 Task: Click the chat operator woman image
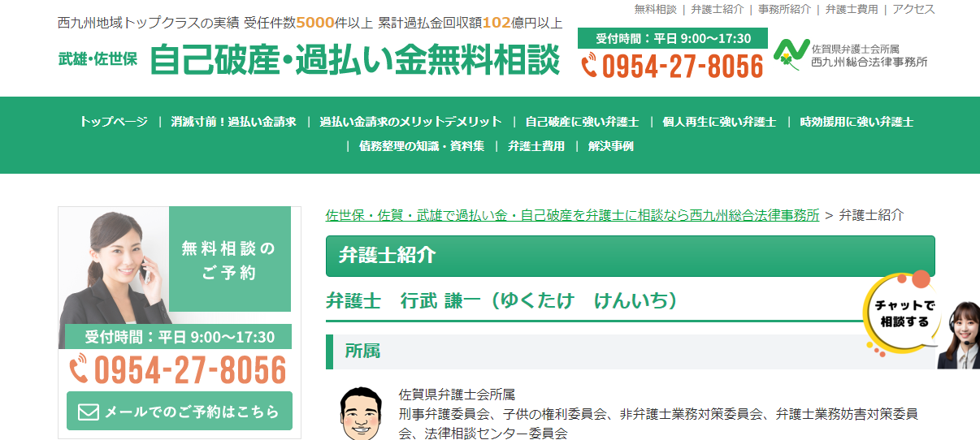(x=961, y=334)
